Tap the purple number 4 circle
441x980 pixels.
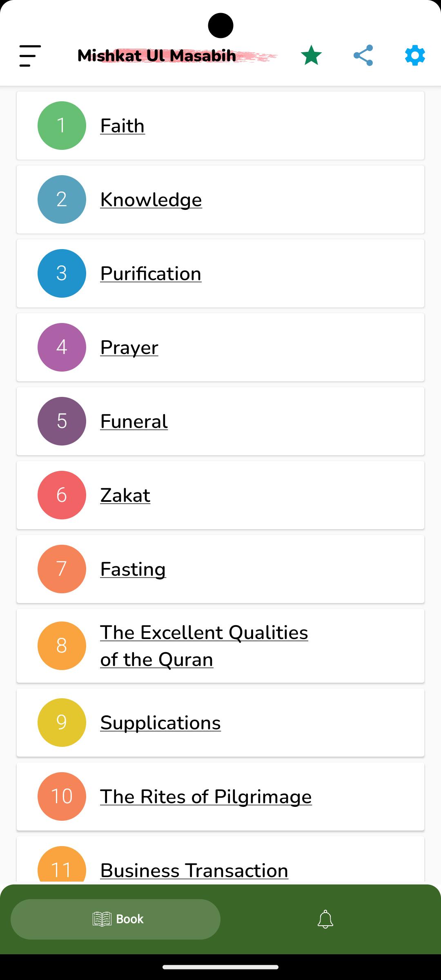pos(62,347)
